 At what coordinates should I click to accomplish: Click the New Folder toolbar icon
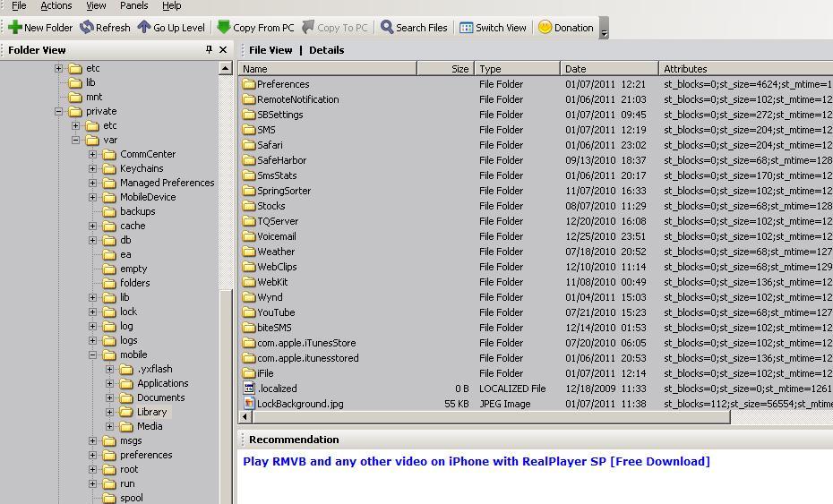tap(14, 28)
